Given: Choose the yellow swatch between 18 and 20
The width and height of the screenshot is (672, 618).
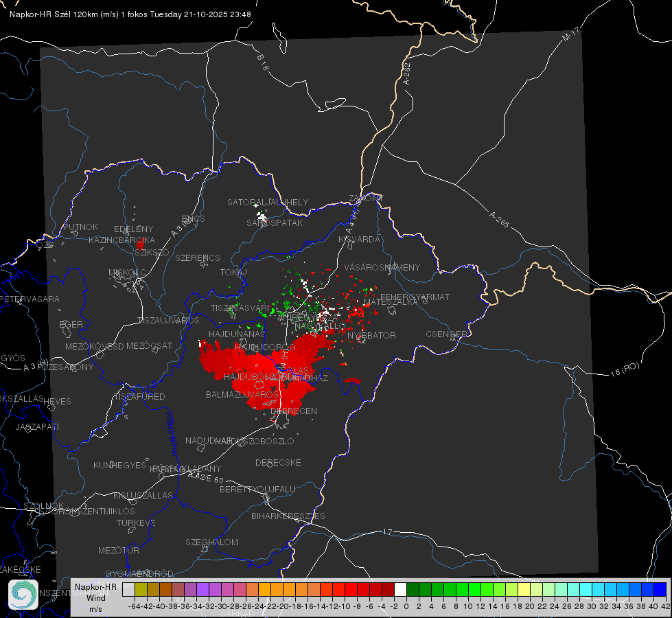Looking at the screenshot, I should click(x=524, y=590).
